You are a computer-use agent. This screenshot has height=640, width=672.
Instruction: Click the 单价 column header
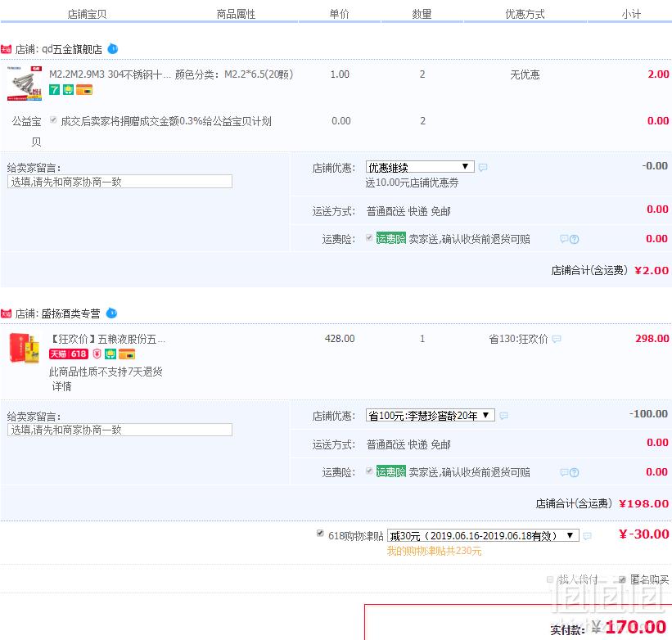(340, 14)
